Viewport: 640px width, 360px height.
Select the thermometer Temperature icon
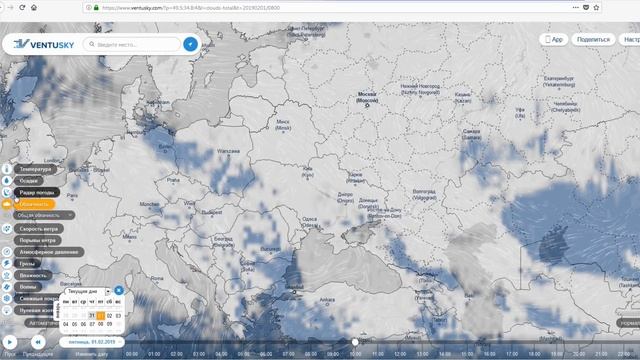tap(7, 169)
